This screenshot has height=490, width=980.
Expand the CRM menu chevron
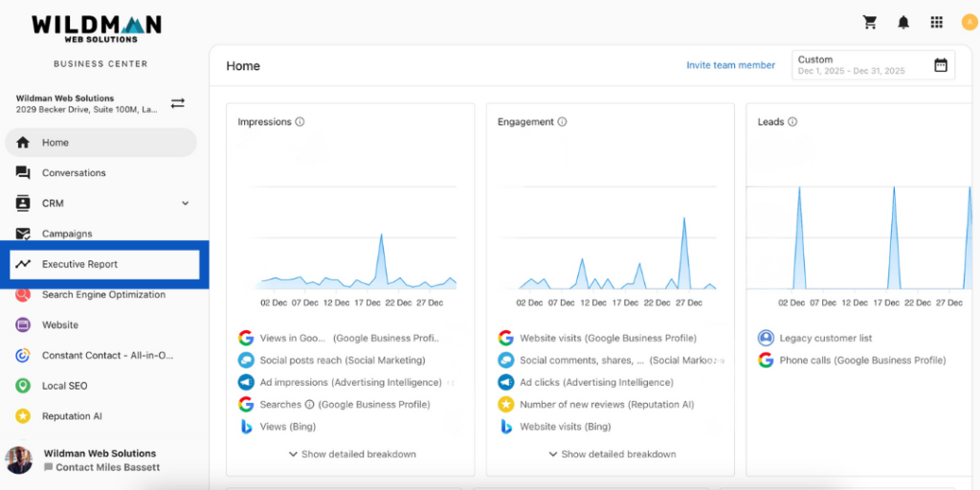[185, 203]
